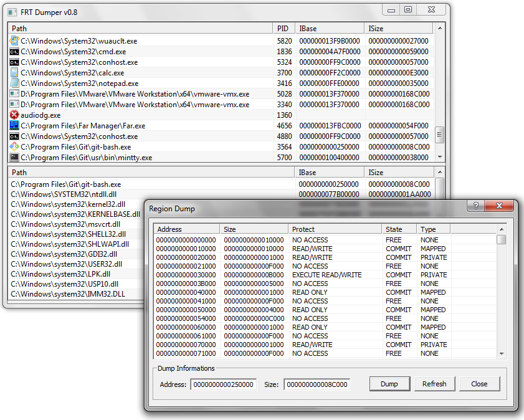Sort the process list by the ISize header
This screenshot has width=524, height=420.
(x=399, y=29)
